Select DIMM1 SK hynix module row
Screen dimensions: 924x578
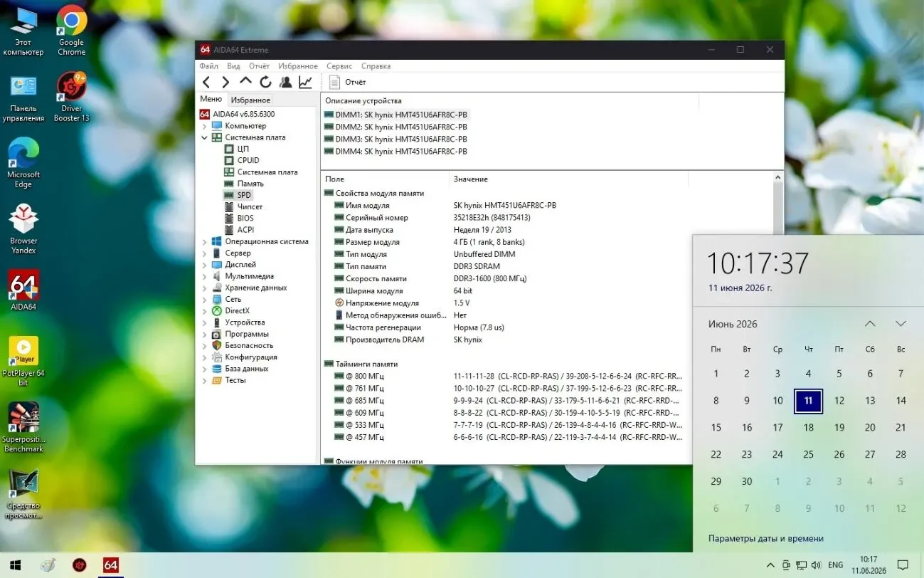point(396,115)
